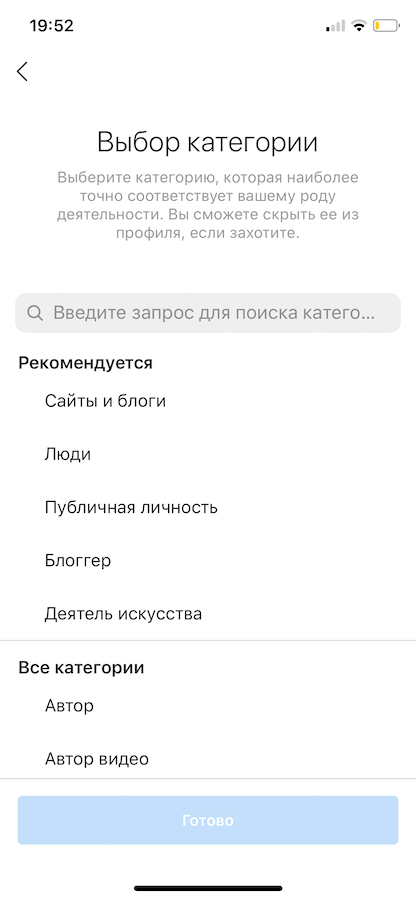Tap the cellular signal bars icon
The height and width of the screenshot is (900, 416).
click(336, 26)
